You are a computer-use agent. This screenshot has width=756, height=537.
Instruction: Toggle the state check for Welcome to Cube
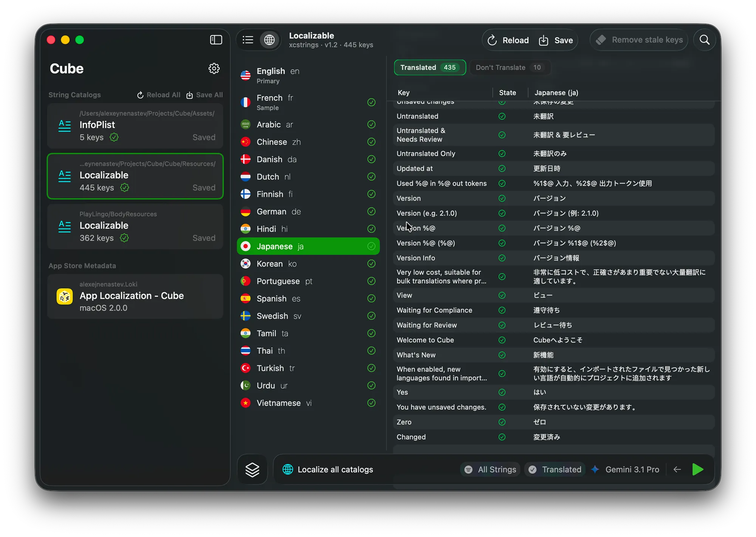[502, 340]
